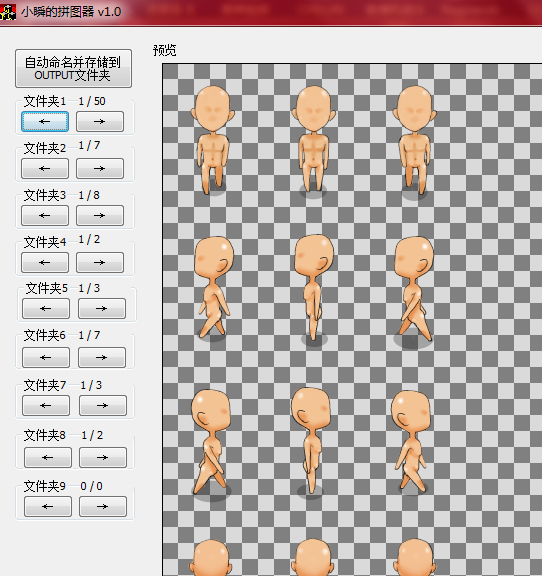
Task: Go to previous item in 文件夹5
Action: click(x=46, y=309)
